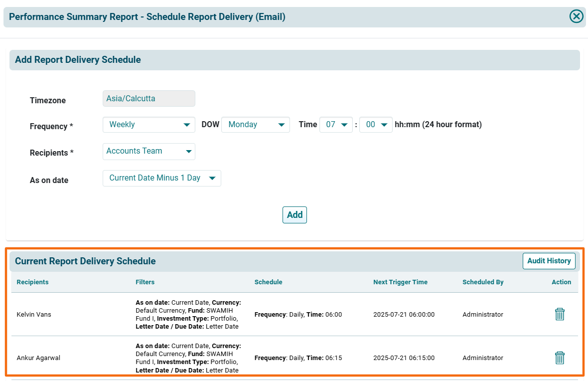588x381 pixels.
Task: Click the Add button
Action: (294, 215)
